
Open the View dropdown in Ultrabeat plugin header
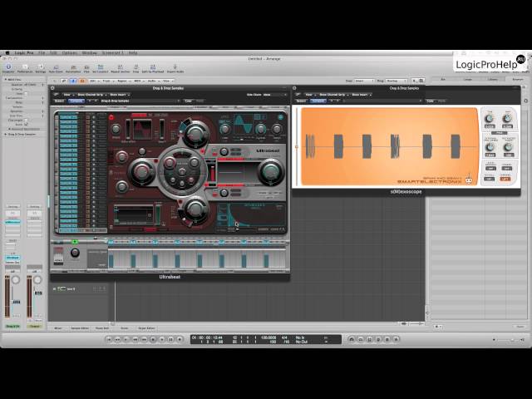click(x=67, y=95)
